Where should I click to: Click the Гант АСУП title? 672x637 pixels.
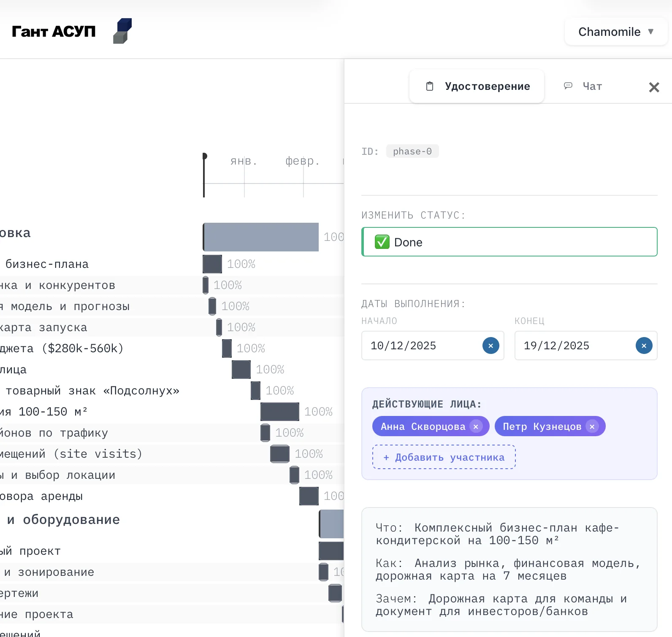click(x=54, y=31)
